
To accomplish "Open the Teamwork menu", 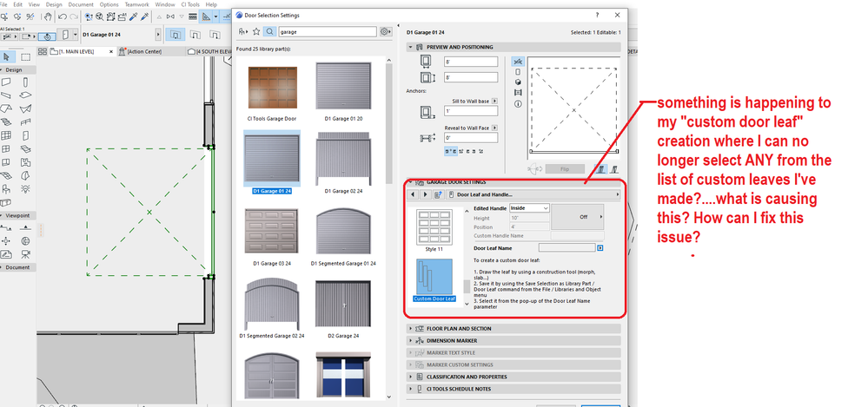I will pos(136,4).
